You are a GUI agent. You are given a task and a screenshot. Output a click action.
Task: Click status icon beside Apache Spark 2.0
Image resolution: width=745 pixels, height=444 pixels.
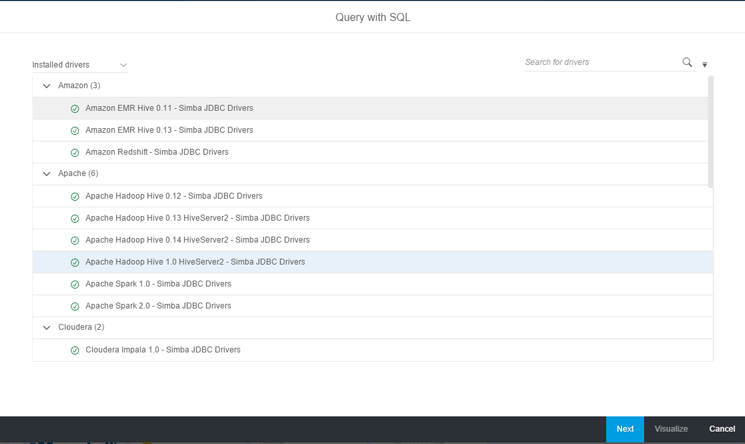coord(75,307)
